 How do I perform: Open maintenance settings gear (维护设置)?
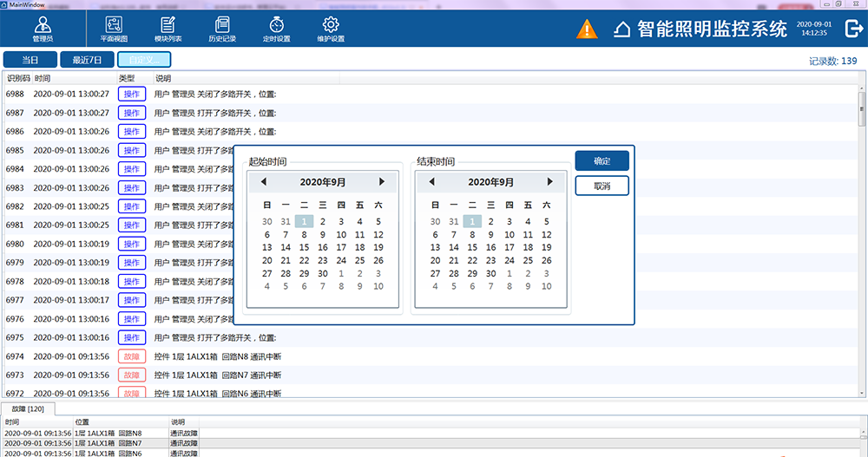coord(330,26)
